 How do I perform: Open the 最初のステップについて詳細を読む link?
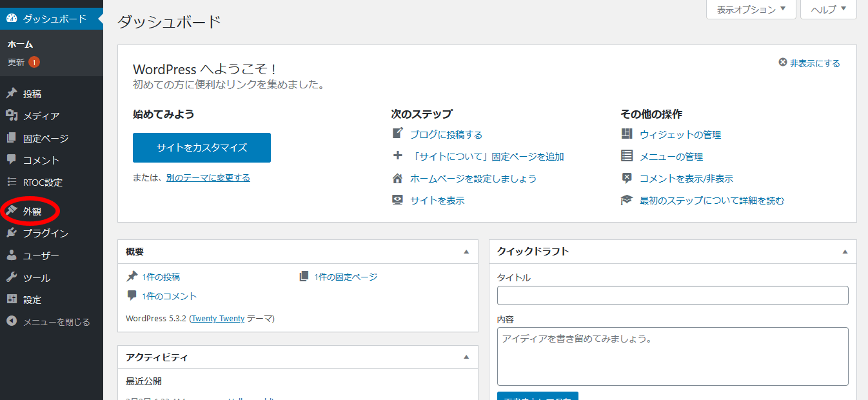[712, 200]
